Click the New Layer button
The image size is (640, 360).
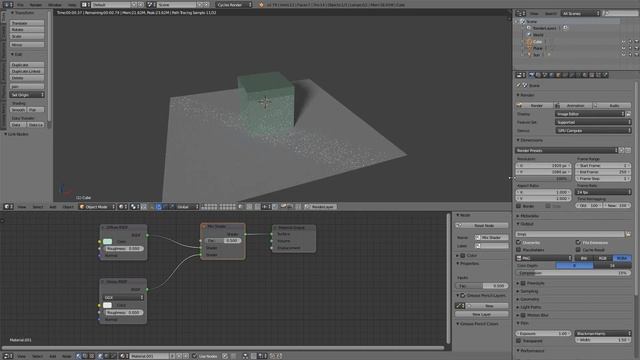(x=482, y=314)
